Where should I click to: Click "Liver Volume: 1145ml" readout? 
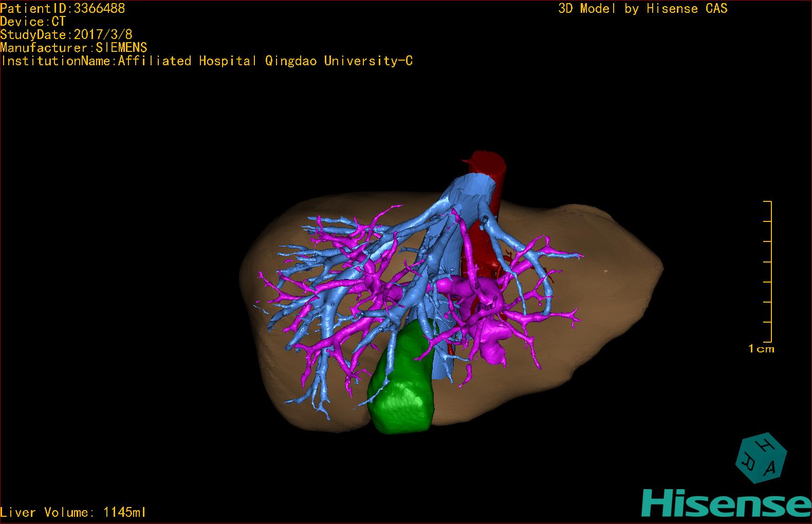pos(73,512)
